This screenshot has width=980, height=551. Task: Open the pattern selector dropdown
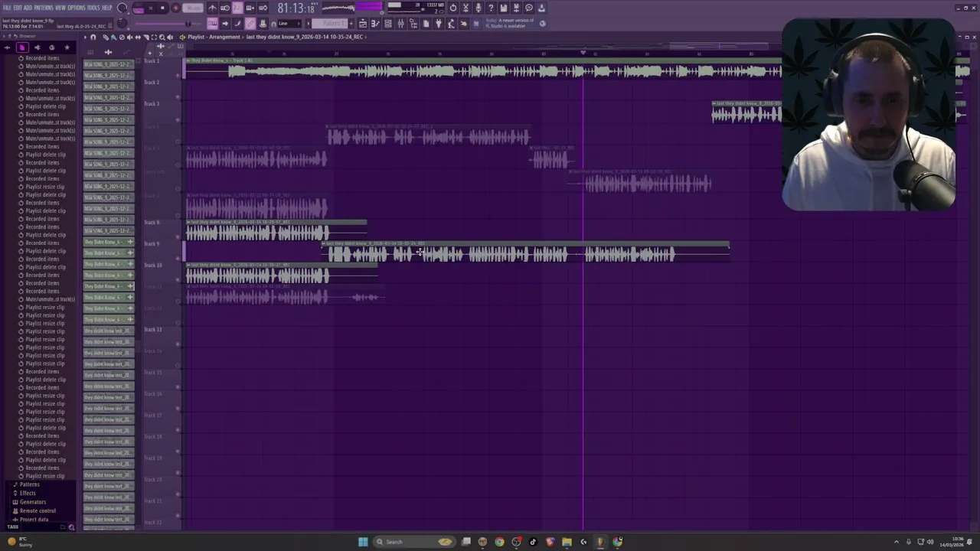[x=329, y=24]
